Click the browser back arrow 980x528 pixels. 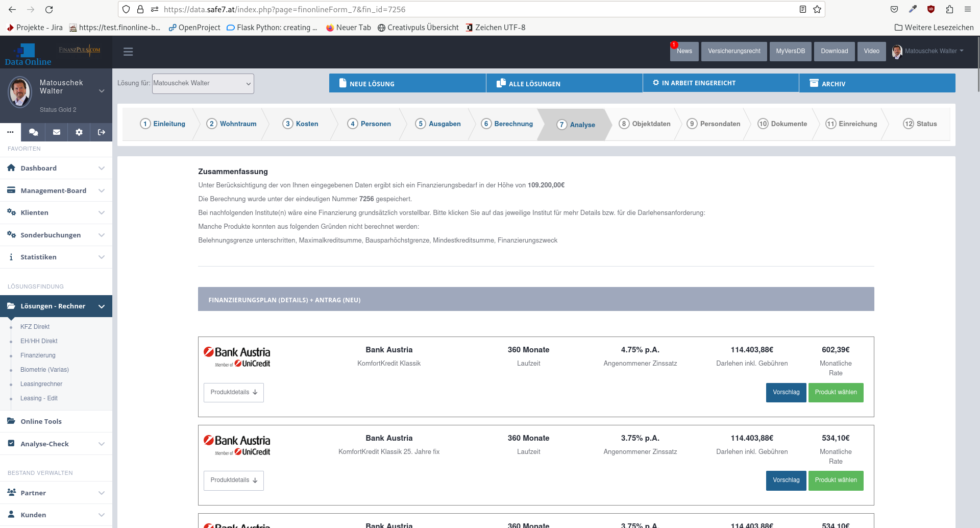pyautogui.click(x=12, y=9)
